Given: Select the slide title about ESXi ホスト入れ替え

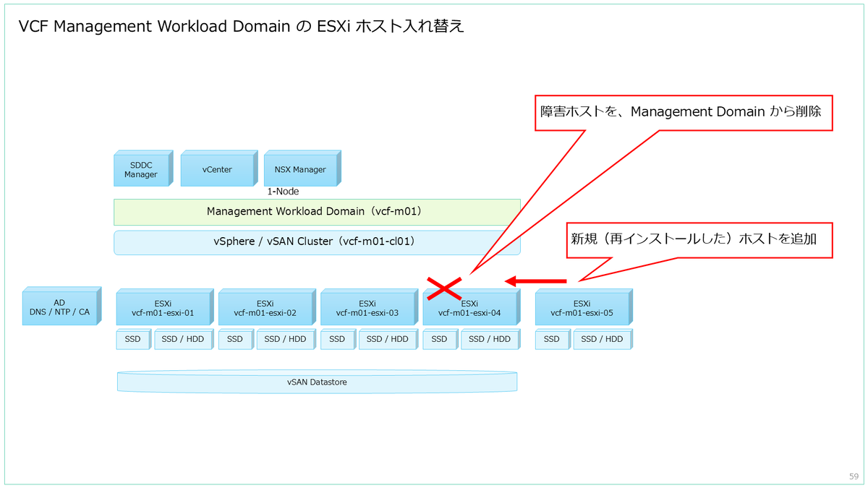Looking at the screenshot, I should click(x=241, y=27).
